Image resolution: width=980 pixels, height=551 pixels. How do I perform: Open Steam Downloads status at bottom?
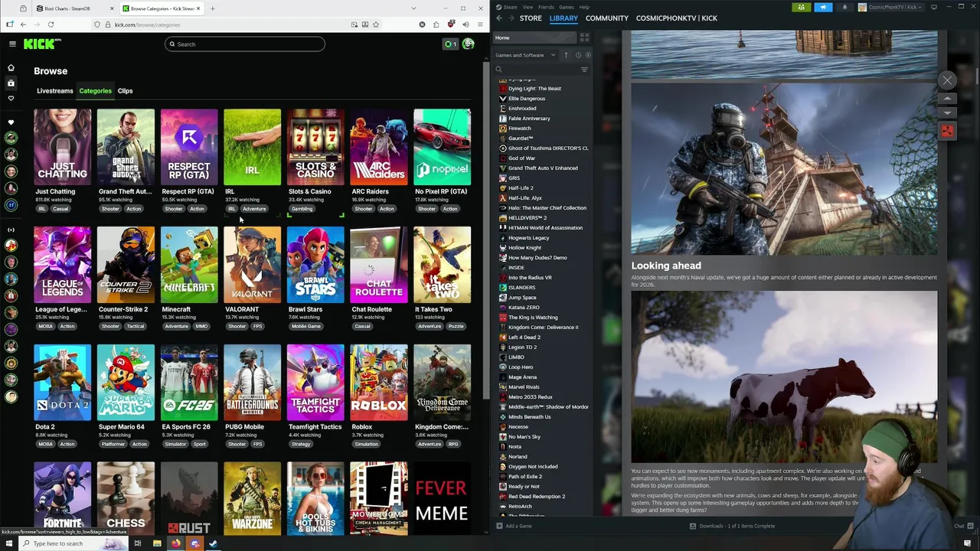732,527
